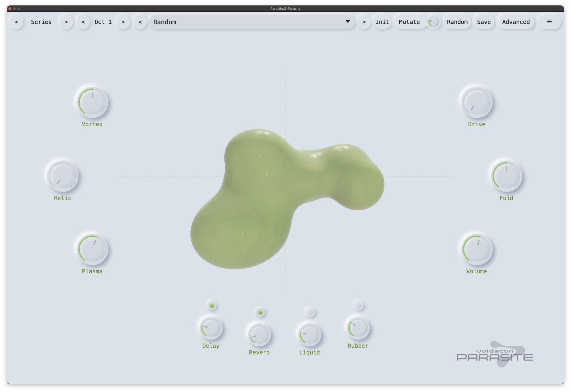
Task: Click the Drive knob
Action: point(477,103)
